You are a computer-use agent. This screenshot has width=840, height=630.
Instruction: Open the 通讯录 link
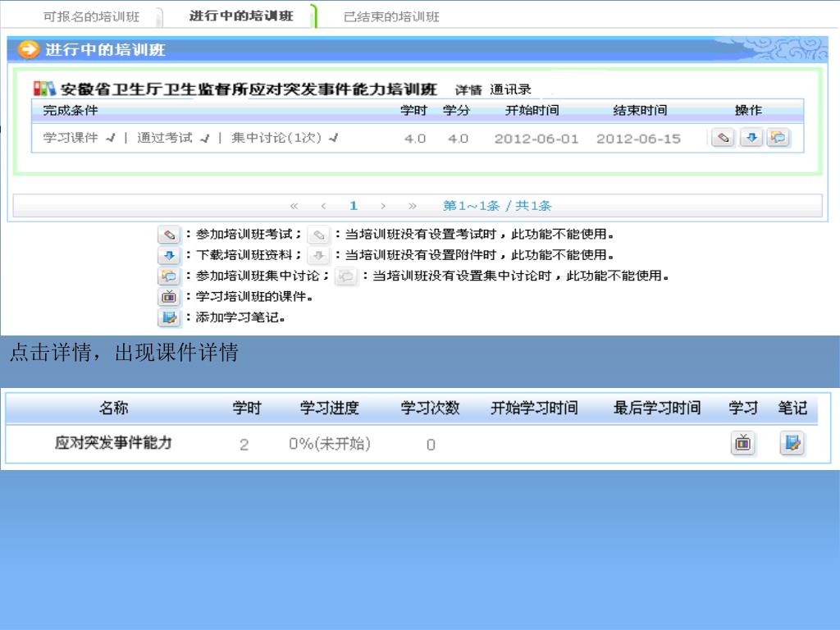click(x=510, y=89)
